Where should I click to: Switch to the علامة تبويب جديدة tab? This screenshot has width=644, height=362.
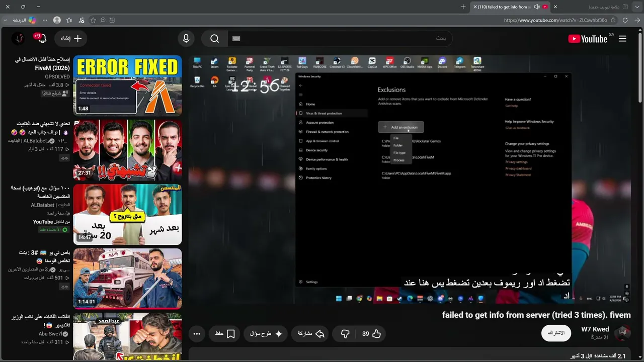[x=604, y=7]
